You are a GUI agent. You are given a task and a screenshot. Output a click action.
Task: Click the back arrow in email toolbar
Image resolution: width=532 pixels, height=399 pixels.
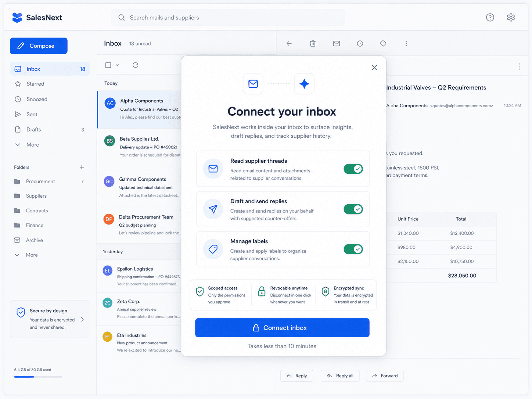289,43
